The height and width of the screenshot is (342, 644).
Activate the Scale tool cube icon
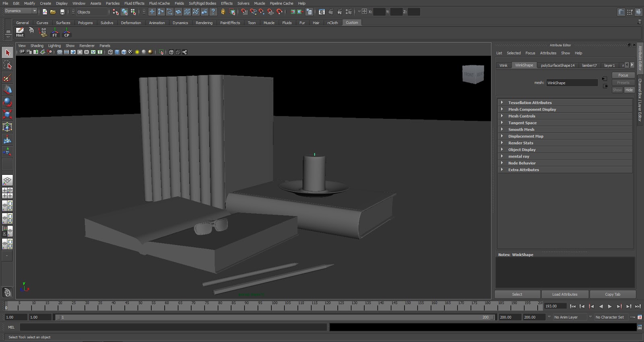(x=7, y=114)
